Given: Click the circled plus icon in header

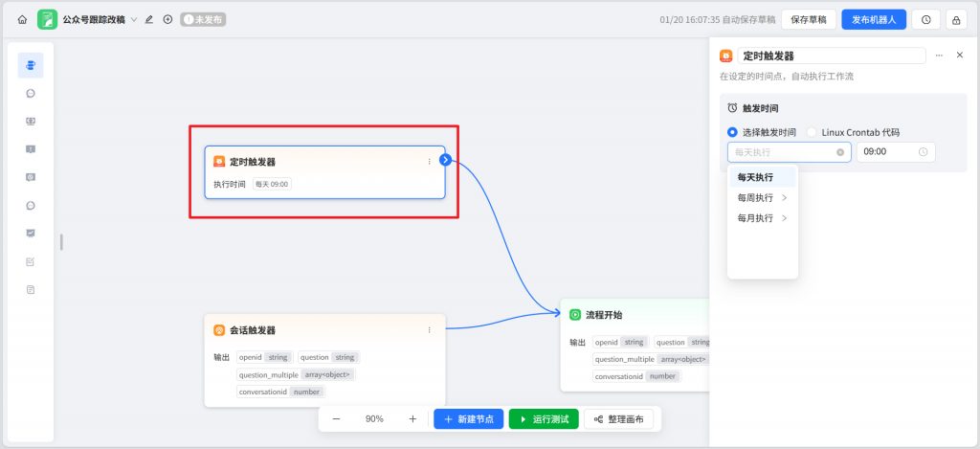Looking at the screenshot, I should 167,19.
